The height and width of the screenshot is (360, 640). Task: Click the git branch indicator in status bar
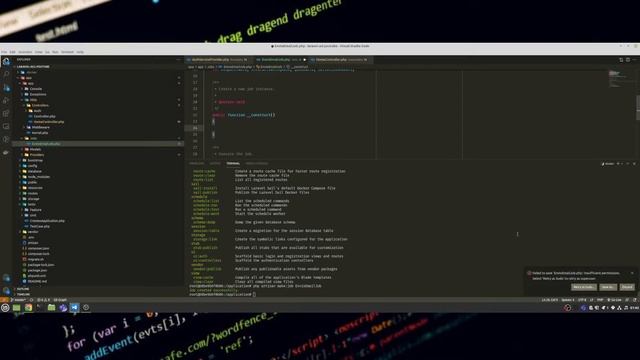pos(18,300)
